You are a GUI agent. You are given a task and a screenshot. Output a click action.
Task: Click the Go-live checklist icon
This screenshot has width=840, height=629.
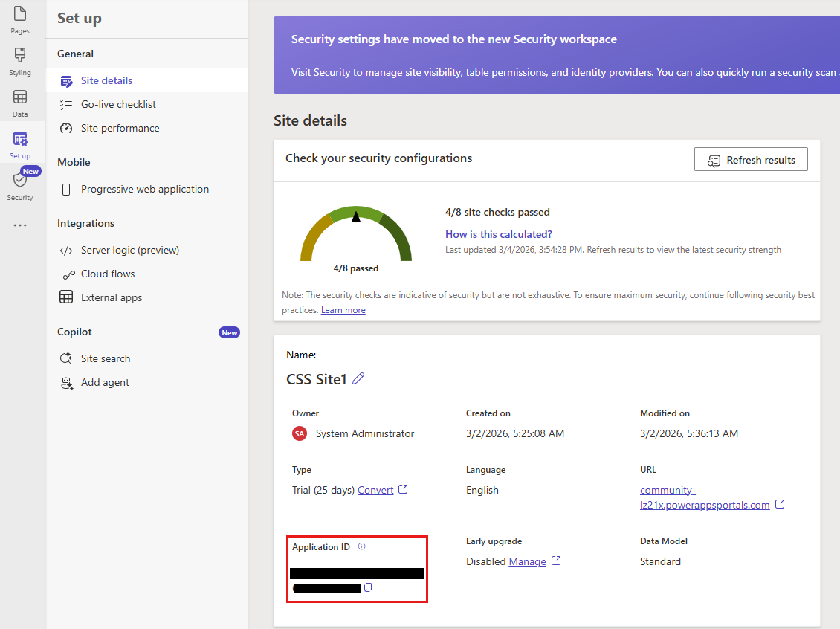click(x=66, y=105)
